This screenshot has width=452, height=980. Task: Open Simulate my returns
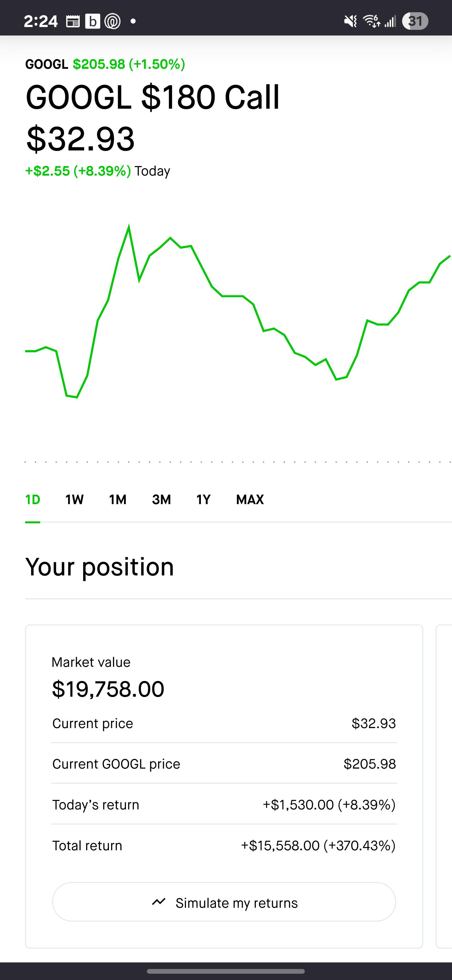pyautogui.click(x=224, y=902)
